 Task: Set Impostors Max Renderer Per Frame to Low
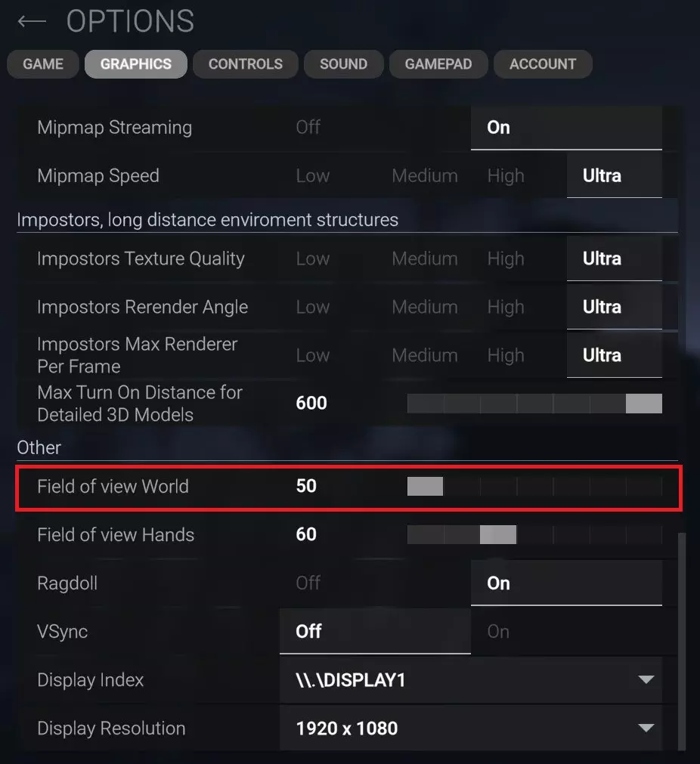313,356
